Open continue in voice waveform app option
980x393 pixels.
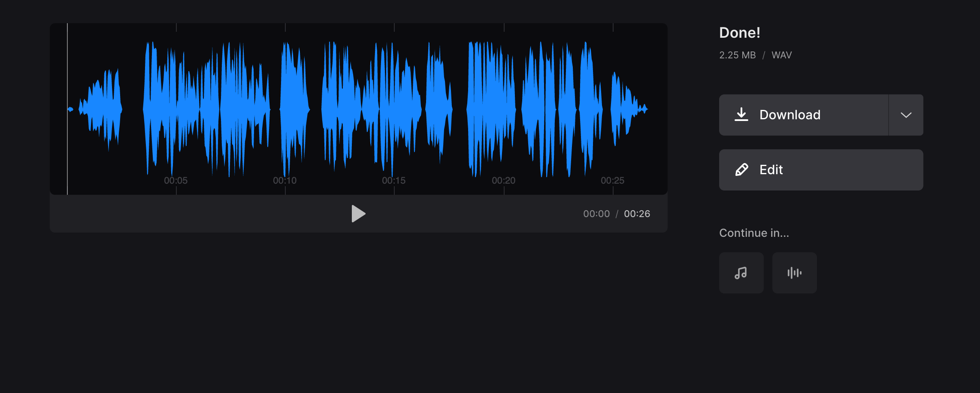[x=794, y=272]
